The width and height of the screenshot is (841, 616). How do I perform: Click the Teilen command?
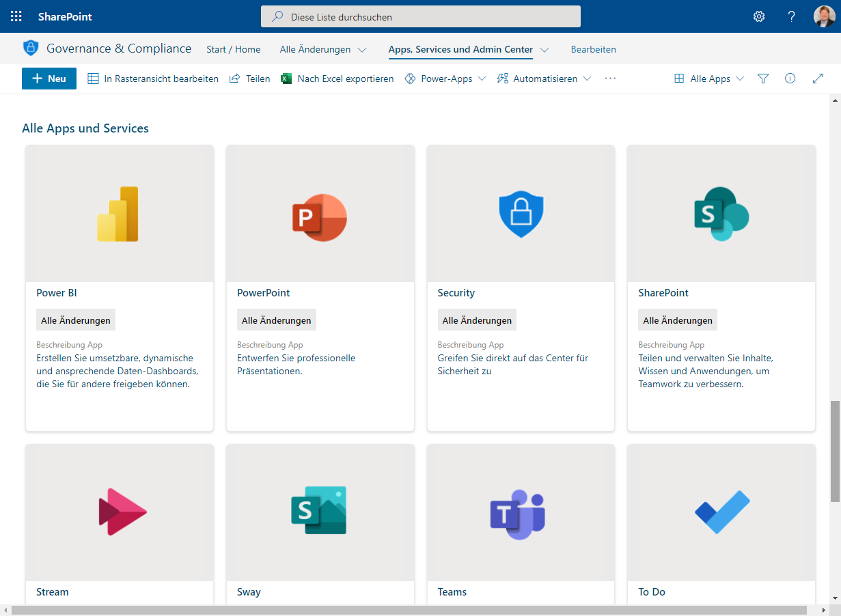249,79
